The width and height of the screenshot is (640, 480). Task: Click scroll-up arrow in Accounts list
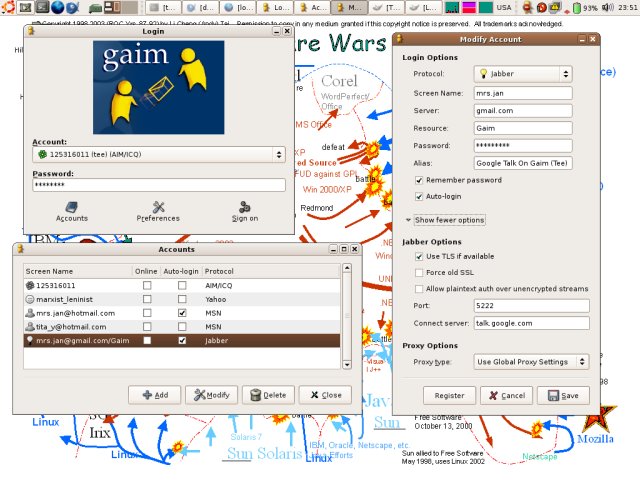click(x=347, y=268)
